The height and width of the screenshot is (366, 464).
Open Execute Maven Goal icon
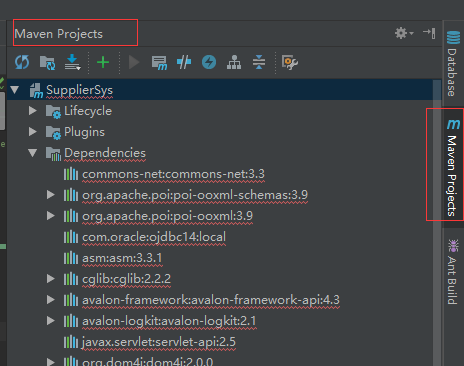[x=159, y=63]
